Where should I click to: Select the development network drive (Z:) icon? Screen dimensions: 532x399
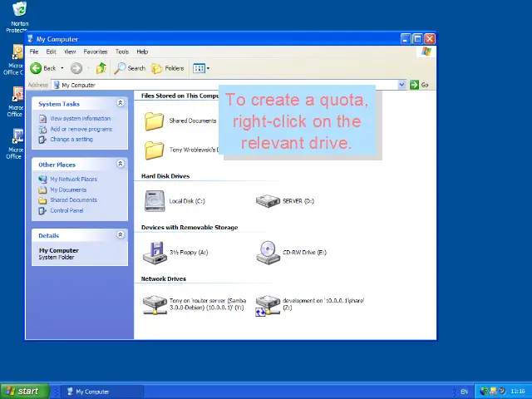point(268,305)
